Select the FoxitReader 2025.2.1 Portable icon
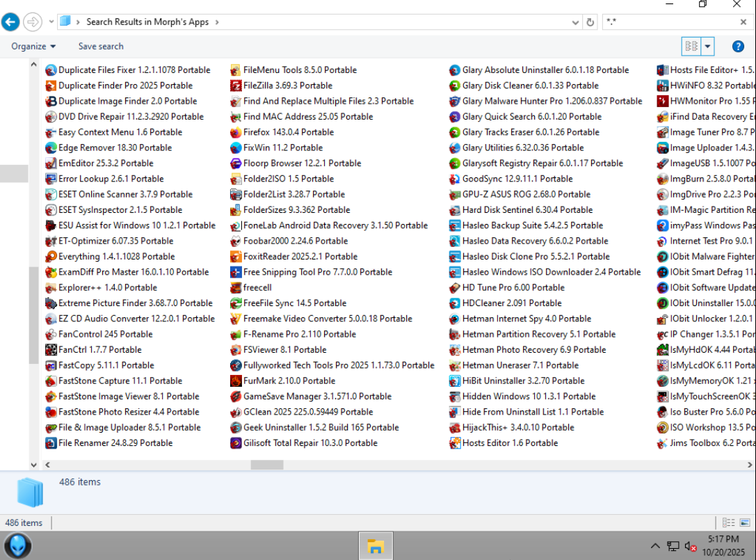This screenshot has width=756, height=560. (235, 257)
